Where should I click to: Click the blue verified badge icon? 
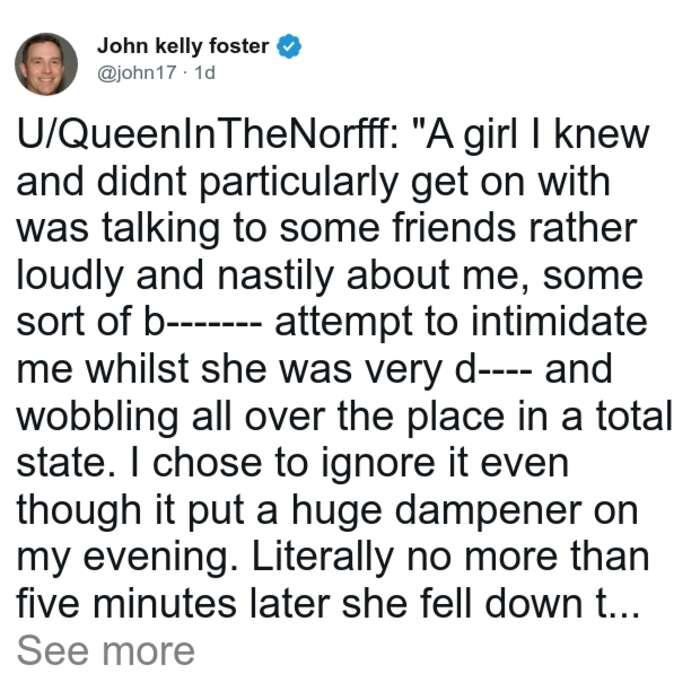coord(289,46)
